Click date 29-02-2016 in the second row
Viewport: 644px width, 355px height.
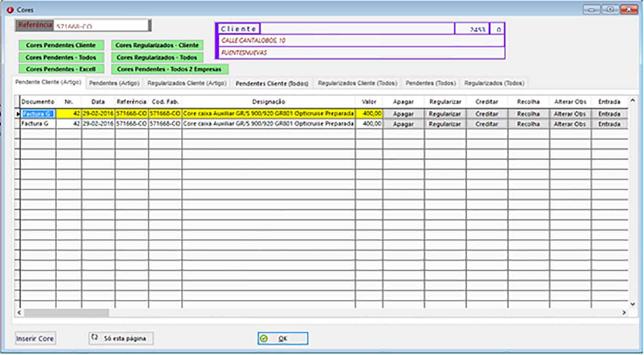[98, 124]
